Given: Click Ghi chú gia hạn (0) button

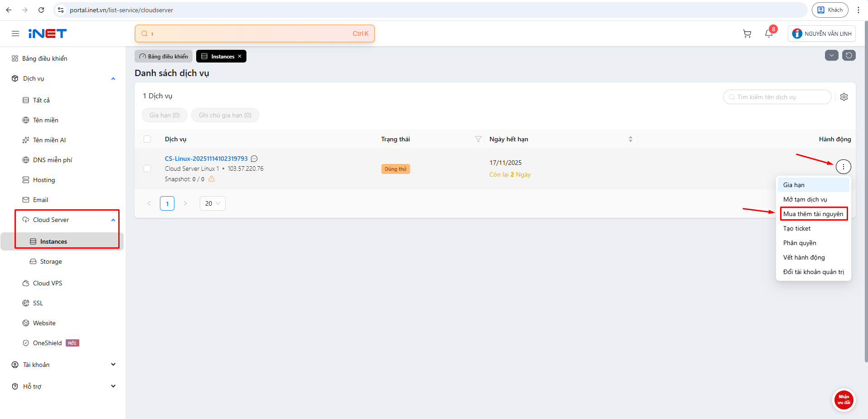Looking at the screenshot, I should click(225, 115).
